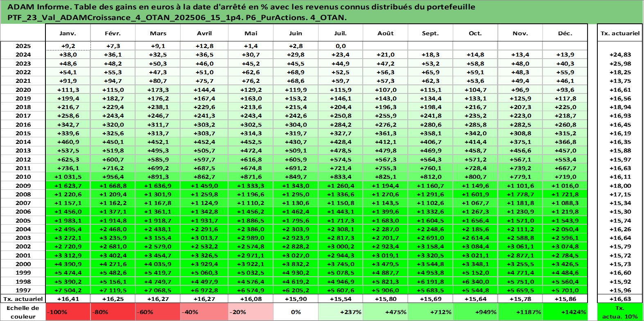
Task: Select the 2015 August value +361,3
Action: click(386, 133)
